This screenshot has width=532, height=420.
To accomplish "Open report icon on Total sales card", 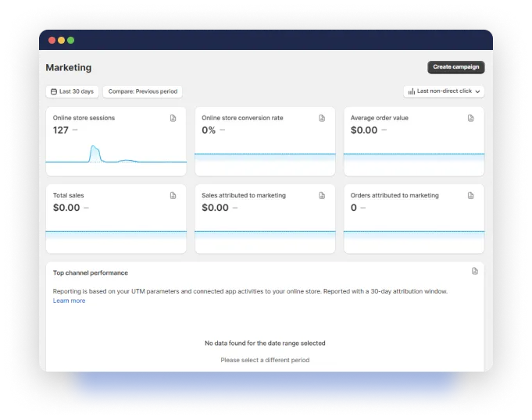I will (x=173, y=195).
